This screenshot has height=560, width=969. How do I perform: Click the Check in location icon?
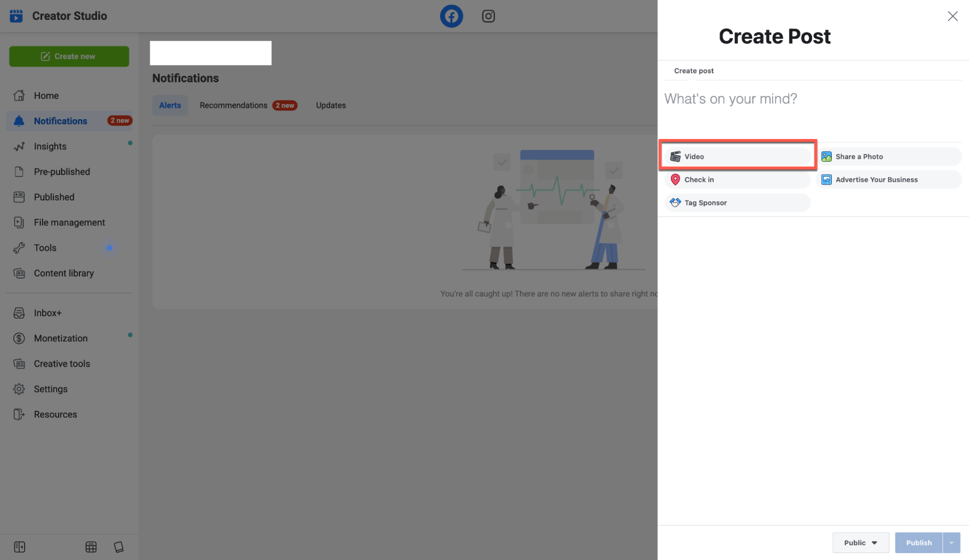coord(675,179)
